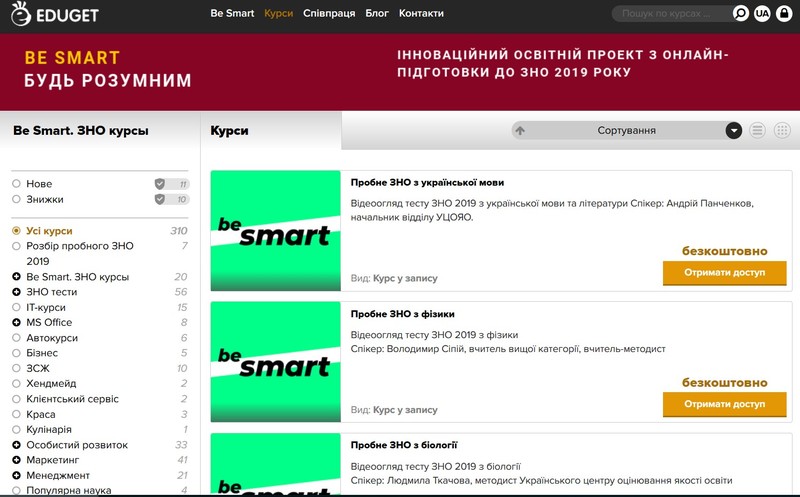Open Пробне ЗНО з фізики title

403,314
